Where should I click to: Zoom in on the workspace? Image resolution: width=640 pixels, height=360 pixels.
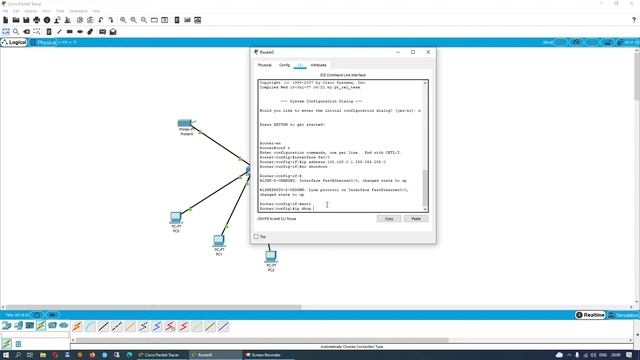pyautogui.click(x=123, y=20)
